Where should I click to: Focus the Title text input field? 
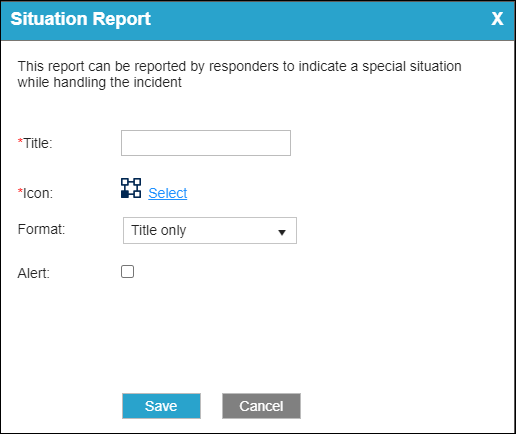(x=206, y=143)
